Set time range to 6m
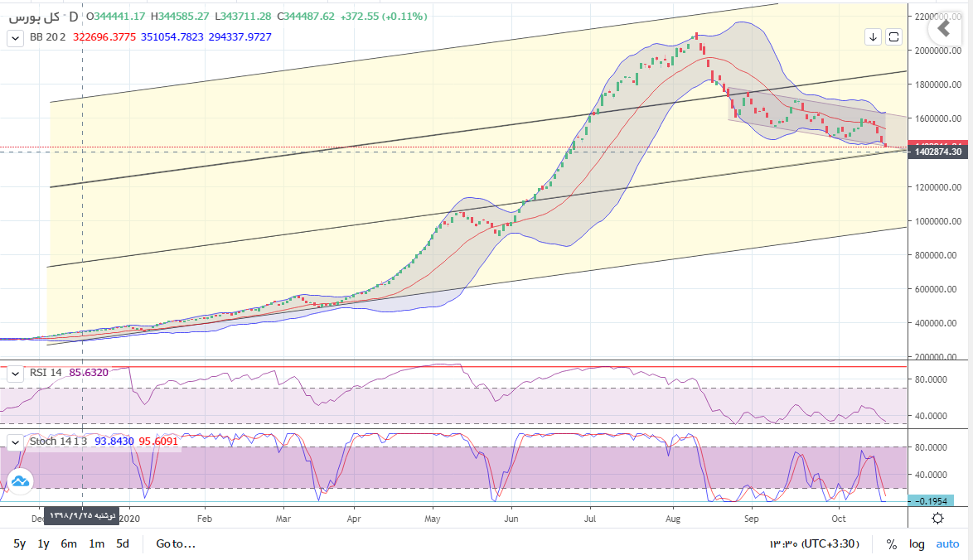Viewport: 973px width, 560px height. pyautogui.click(x=69, y=544)
